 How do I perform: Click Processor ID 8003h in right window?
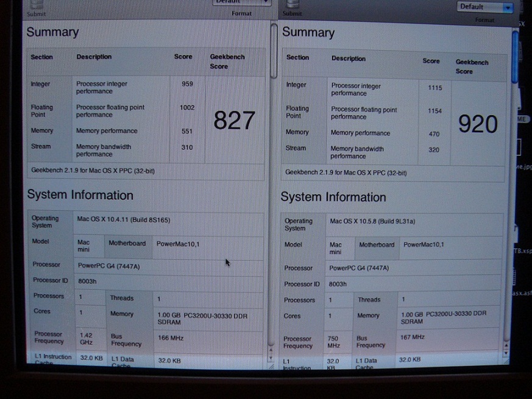coord(338,284)
